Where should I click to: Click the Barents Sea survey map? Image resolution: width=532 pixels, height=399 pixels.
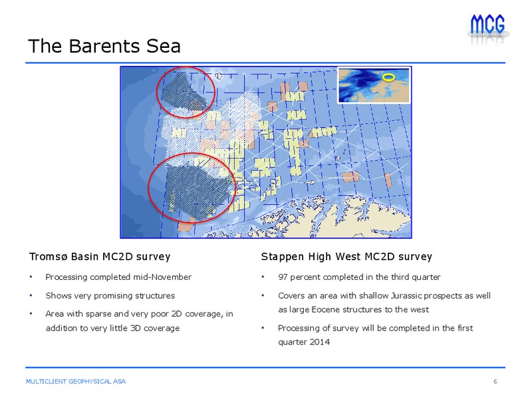pos(265,152)
